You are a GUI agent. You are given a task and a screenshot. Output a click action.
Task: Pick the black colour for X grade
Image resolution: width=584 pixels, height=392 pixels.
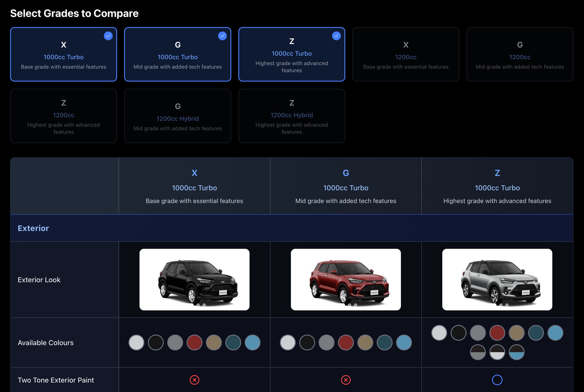point(156,342)
